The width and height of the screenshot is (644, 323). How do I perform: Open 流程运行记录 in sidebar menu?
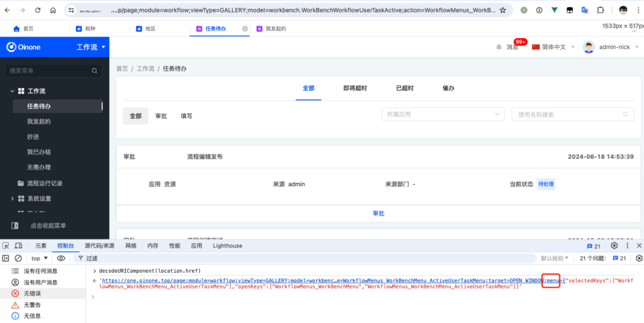[x=45, y=183]
